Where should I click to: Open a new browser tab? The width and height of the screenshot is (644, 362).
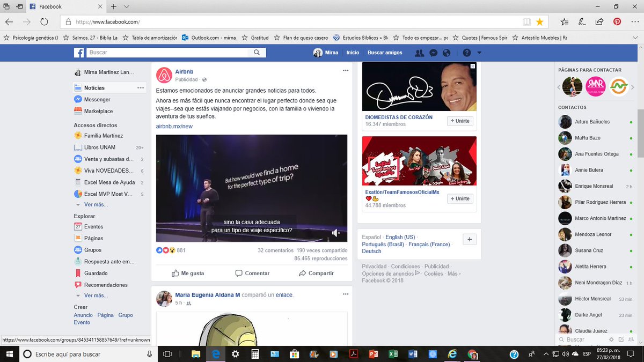point(113,6)
